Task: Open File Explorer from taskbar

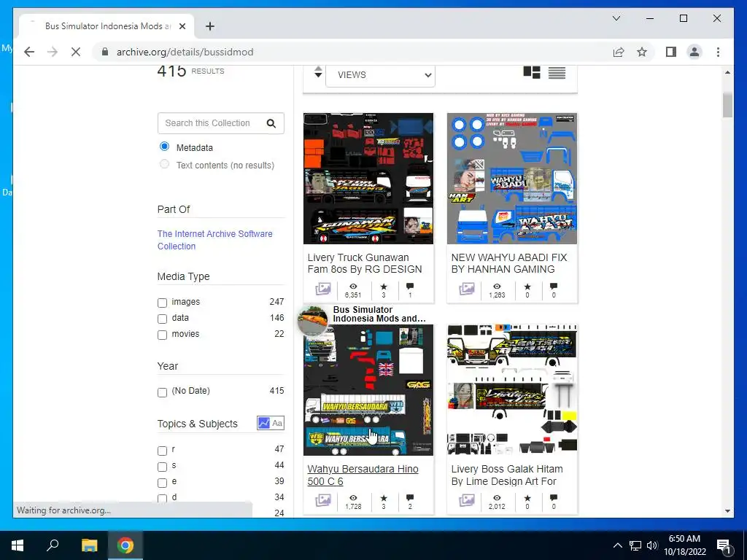Action: pyautogui.click(x=89, y=545)
